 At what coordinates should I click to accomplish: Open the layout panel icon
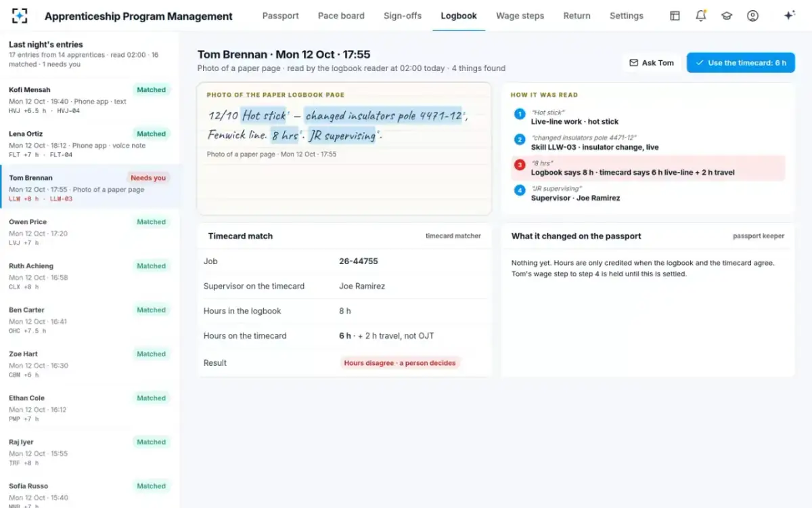click(675, 16)
